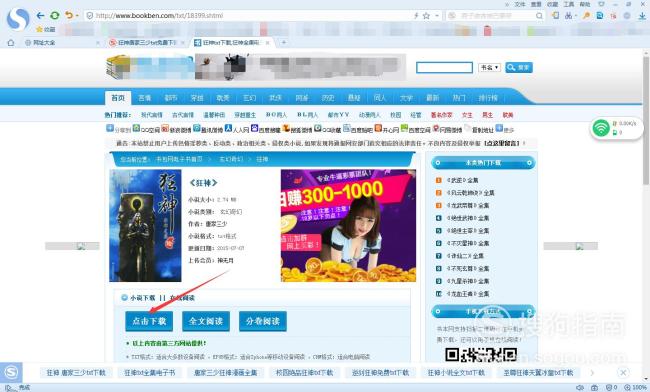Screen dimensions: 650x392
Task: Switch to the 狂神唐家三少txt tab
Action: click(146, 43)
